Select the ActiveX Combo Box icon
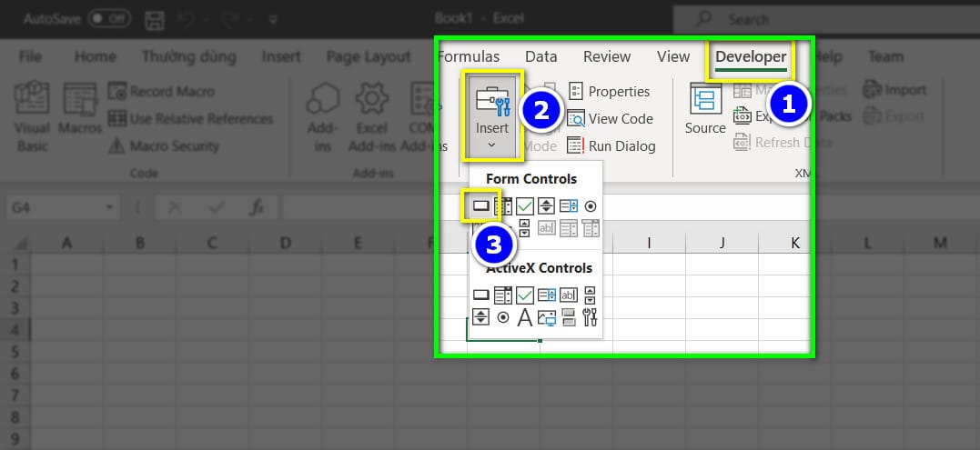The width and height of the screenshot is (980, 450). 502,295
